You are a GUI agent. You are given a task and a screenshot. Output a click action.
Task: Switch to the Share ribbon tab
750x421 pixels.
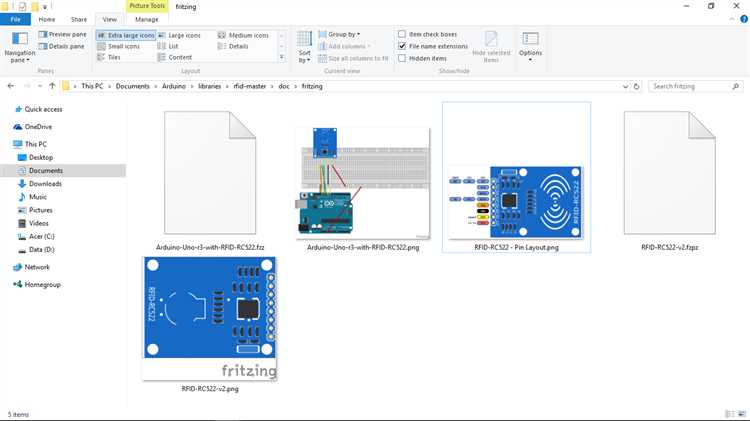pos(79,20)
